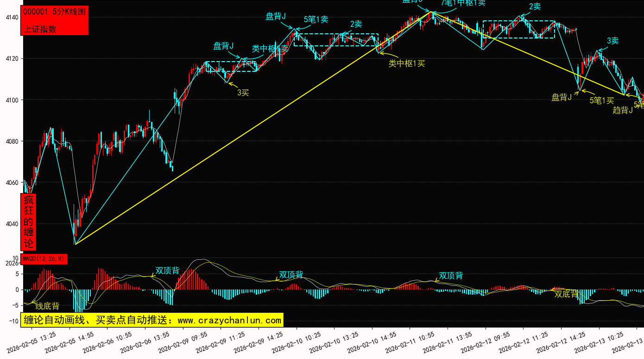The image size is (644, 359).
Task: Select the 双底背 label on MACD panel
Action: pos(566,294)
